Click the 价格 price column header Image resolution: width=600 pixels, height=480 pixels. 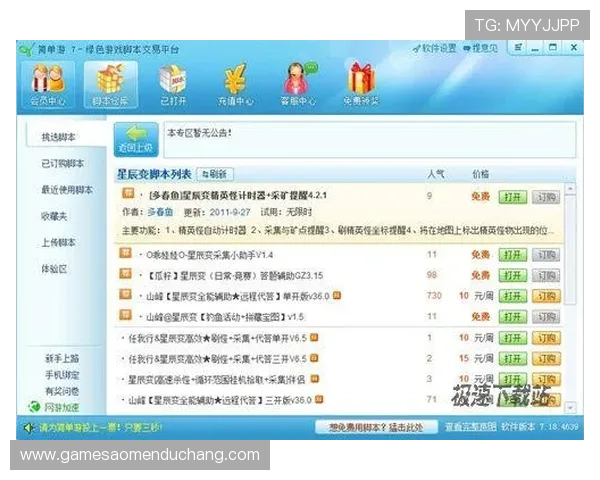[481, 174]
